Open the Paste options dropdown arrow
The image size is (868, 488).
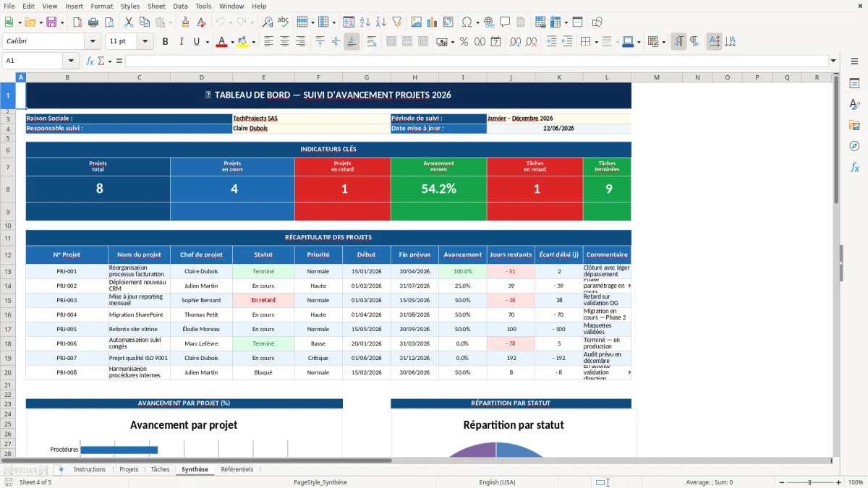pyautogui.click(x=171, y=22)
